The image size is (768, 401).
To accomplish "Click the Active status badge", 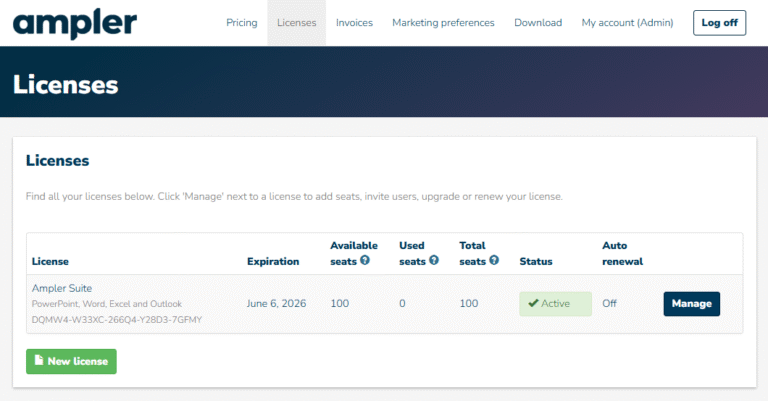I will click(555, 304).
